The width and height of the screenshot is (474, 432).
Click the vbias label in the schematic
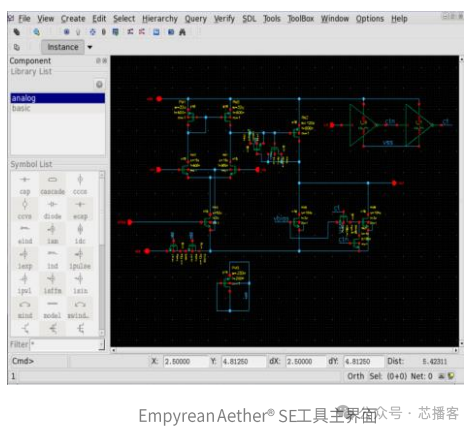coord(281,219)
